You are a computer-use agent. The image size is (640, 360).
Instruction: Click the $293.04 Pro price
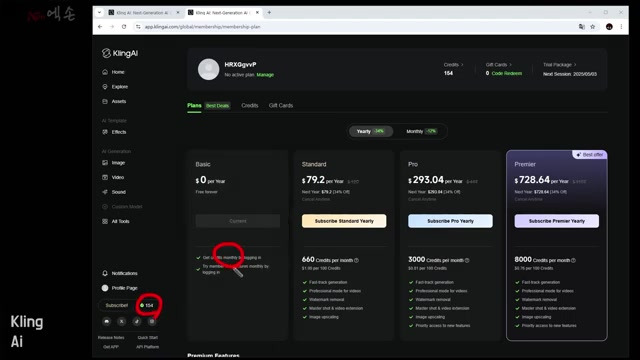[426, 180]
